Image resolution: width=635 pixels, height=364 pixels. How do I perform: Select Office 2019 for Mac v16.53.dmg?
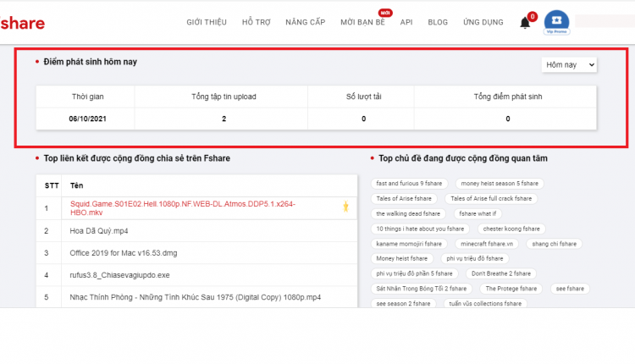point(124,253)
